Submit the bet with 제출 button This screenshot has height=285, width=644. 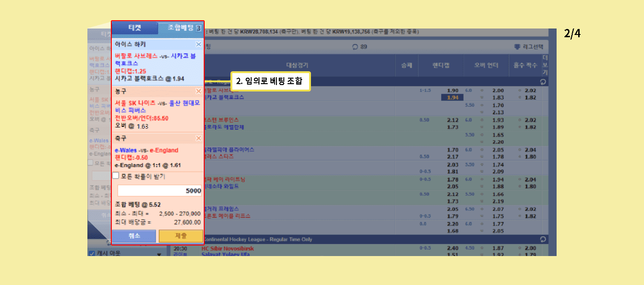click(181, 236)
